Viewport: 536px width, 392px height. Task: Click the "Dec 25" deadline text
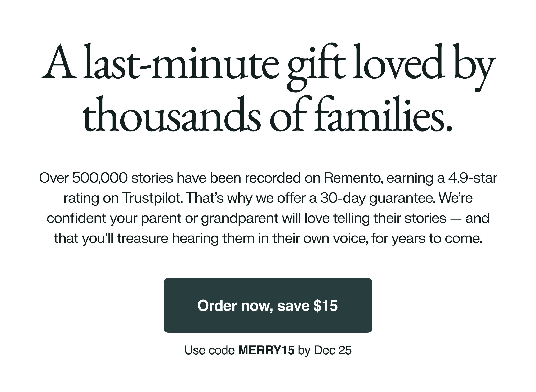[332, 350]
